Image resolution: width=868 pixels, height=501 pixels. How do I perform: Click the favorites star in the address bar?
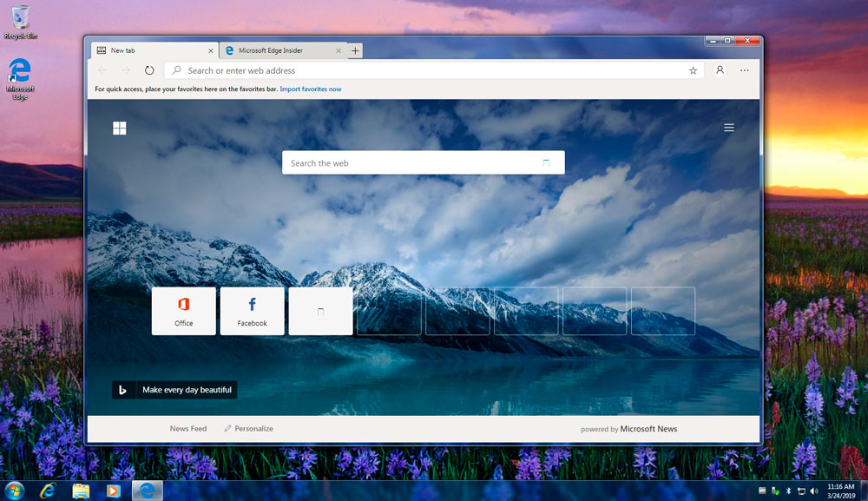point(693,70)
